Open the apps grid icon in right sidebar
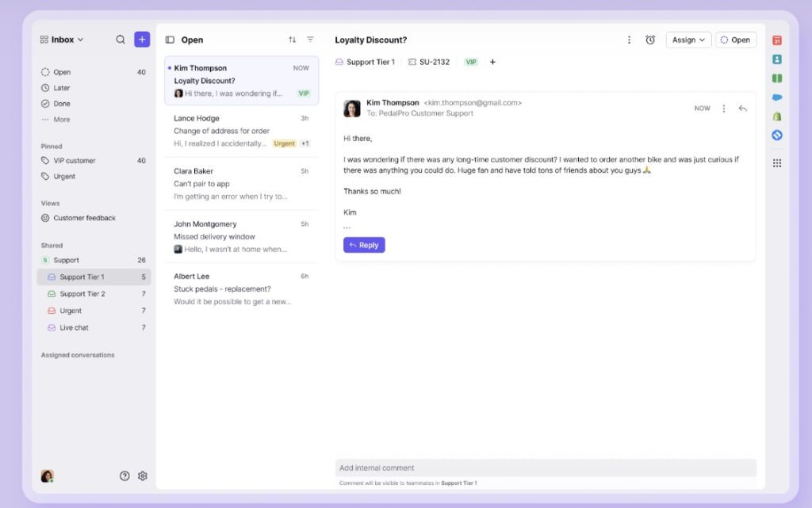812x508 pixels. pos(776,164)
